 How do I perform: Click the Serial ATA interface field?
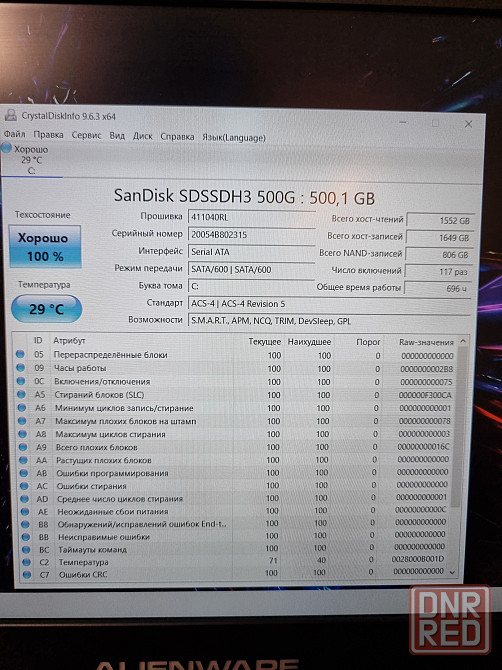pos(251,252)
